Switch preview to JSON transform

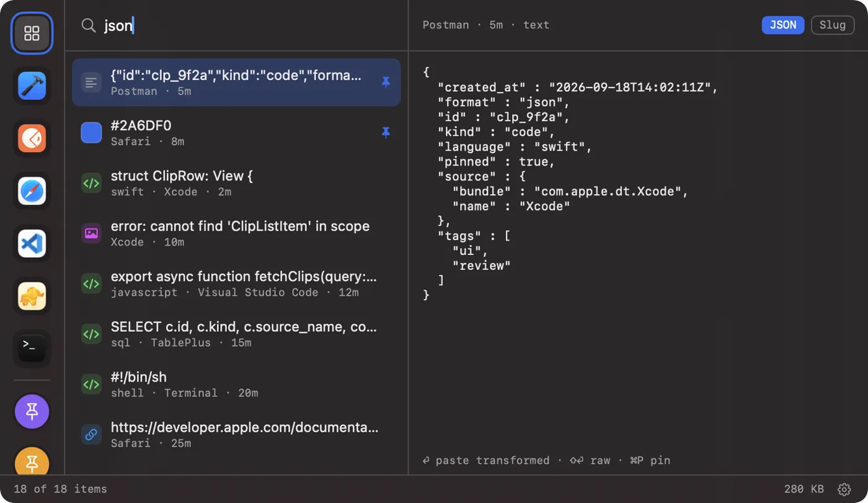click(783, 25)
